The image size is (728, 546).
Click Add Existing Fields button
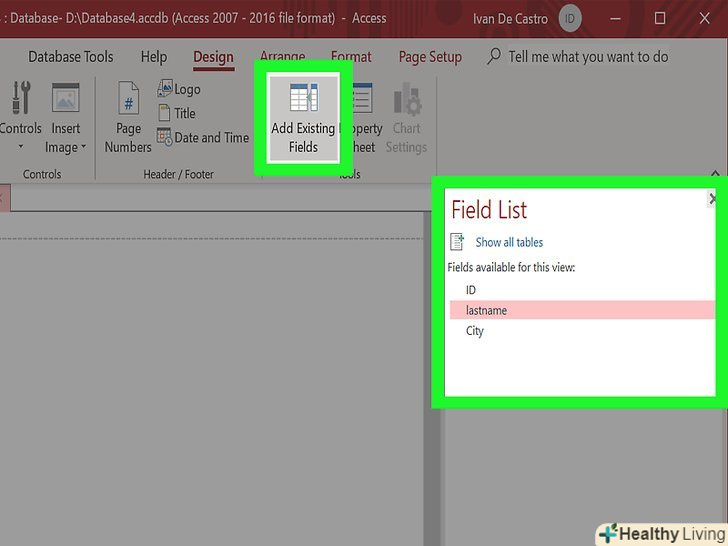tap(303, 118)
